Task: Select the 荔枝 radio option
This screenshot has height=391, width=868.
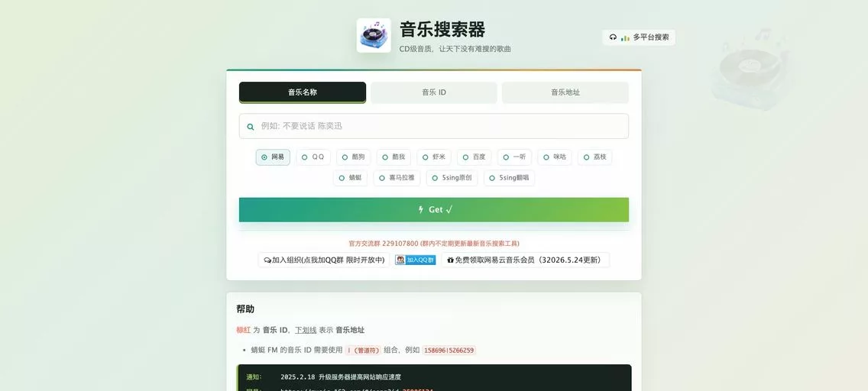Action: [595, 157]
